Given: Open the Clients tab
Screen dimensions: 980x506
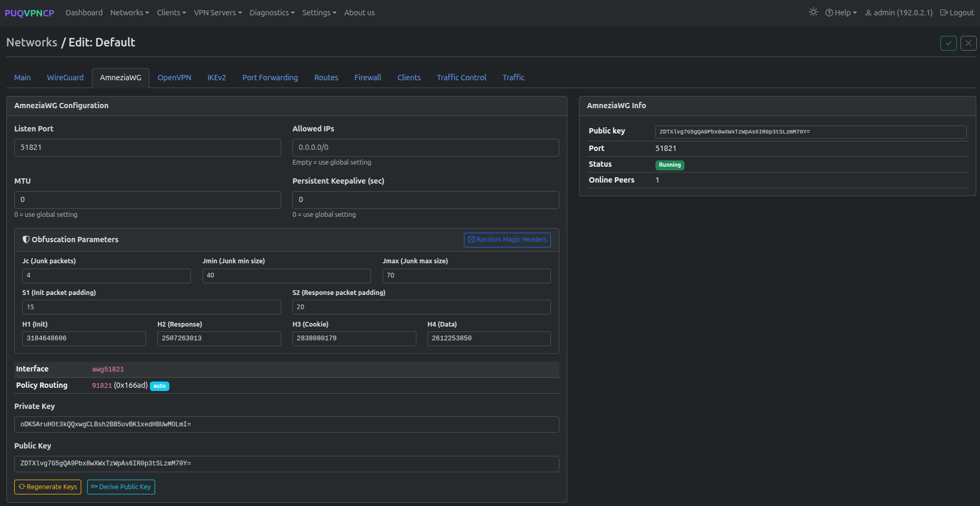Looking at the screenshot, I should [x=409, y=78].
